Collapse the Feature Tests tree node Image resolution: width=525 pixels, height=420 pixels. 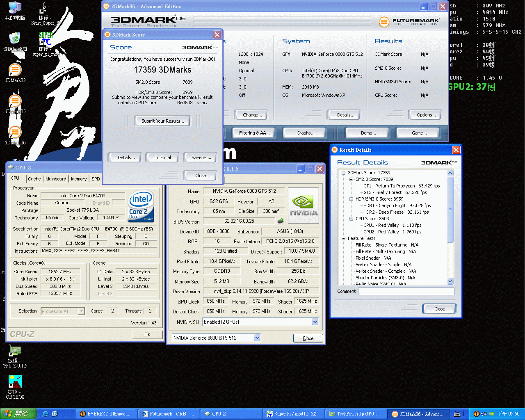tap(343, 238)
